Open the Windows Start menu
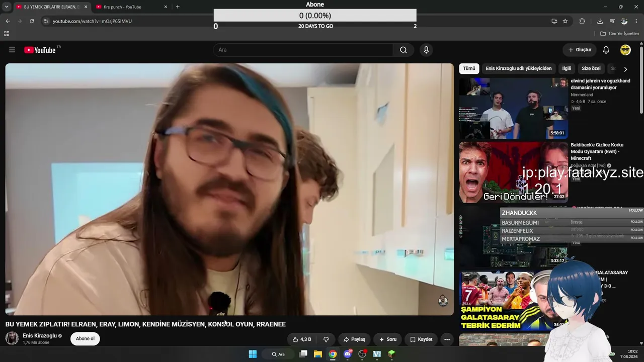644x362 pixels. click(253, 354)
